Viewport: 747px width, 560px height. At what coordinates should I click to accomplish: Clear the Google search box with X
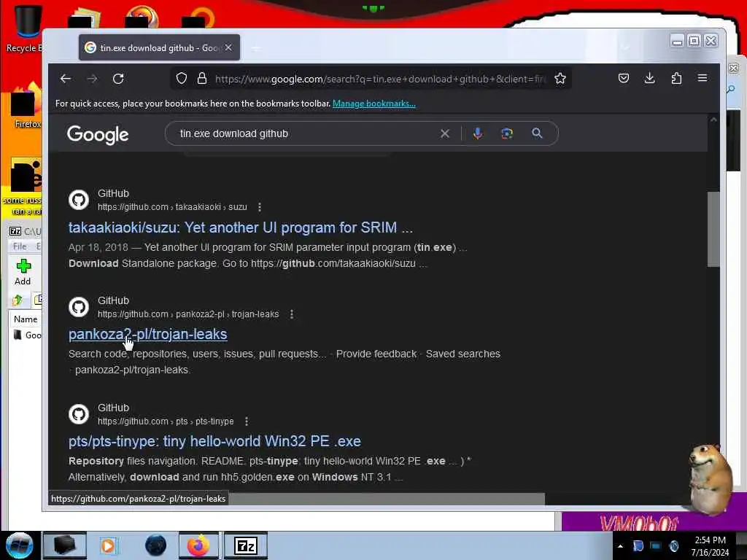coord(445,134)
